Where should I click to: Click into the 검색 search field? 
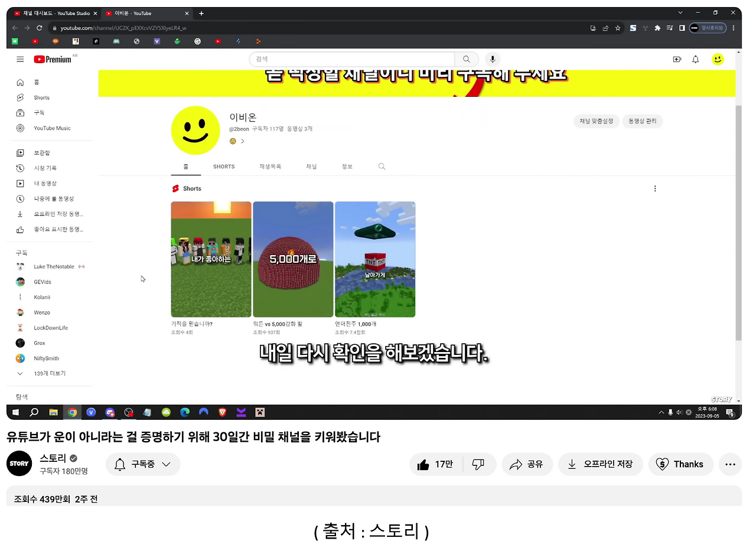click(352, 59)
